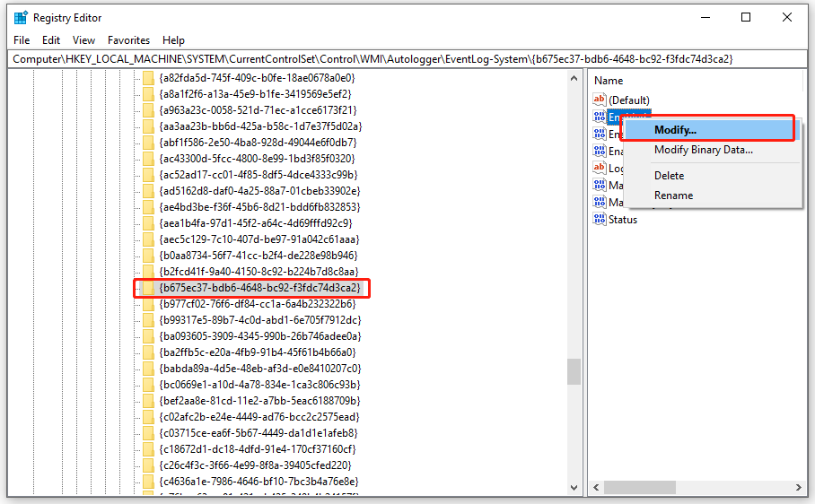815x504 pixels.
Task: Click folder icon of {b977cf02-76f6-df84-cc1a-6a4b232322b6}
Action: 149,304
